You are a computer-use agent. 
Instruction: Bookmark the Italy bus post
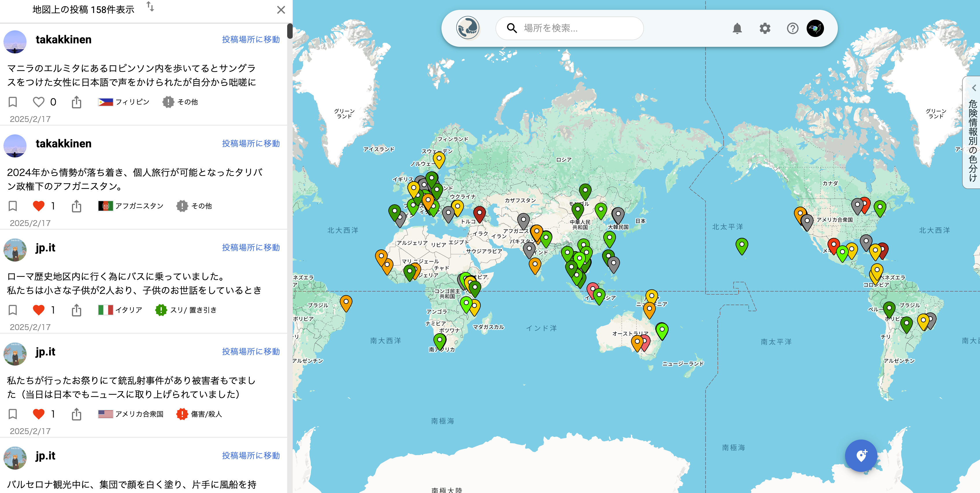(12, 310)
